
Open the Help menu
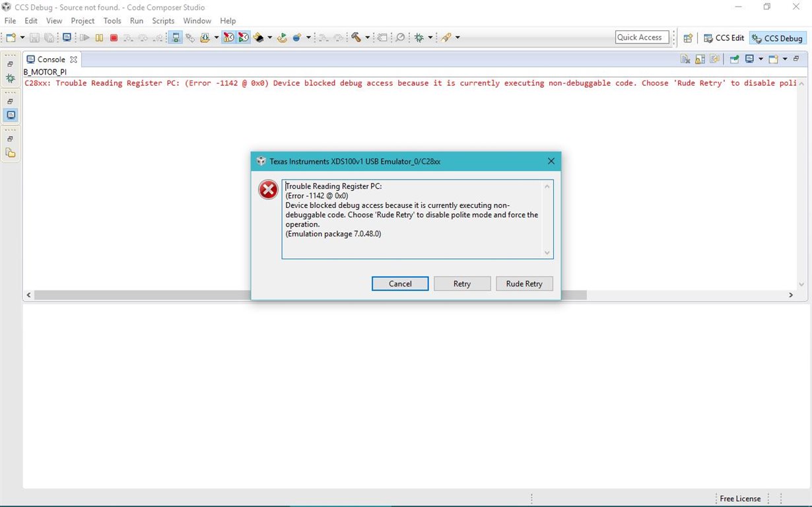228,21
